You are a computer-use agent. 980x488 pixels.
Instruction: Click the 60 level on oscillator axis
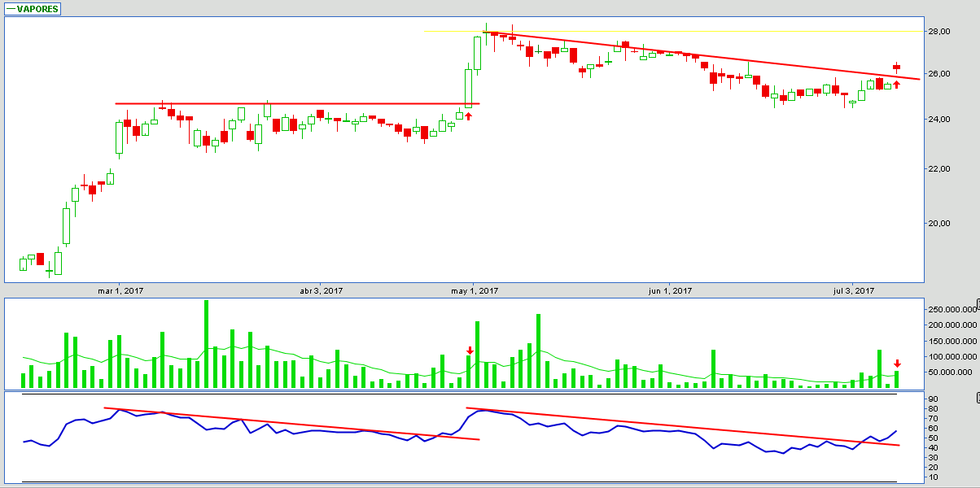tap(932, 428)
